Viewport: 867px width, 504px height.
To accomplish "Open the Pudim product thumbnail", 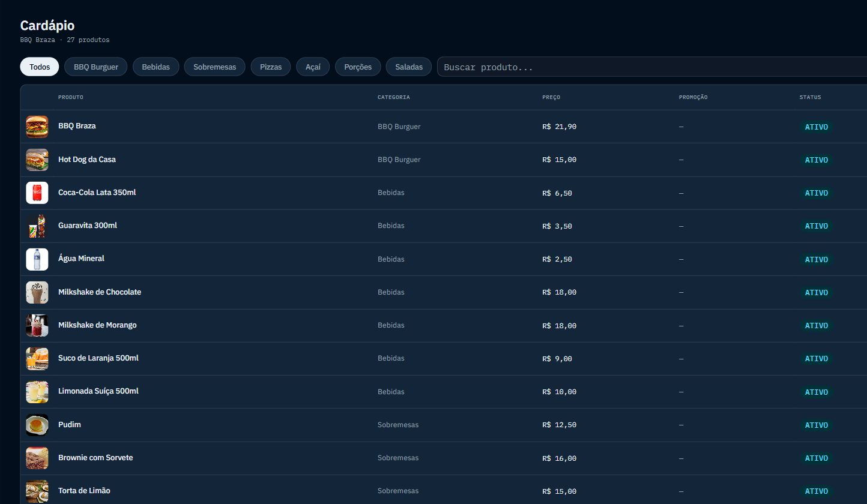I will [x=37, y=425].
